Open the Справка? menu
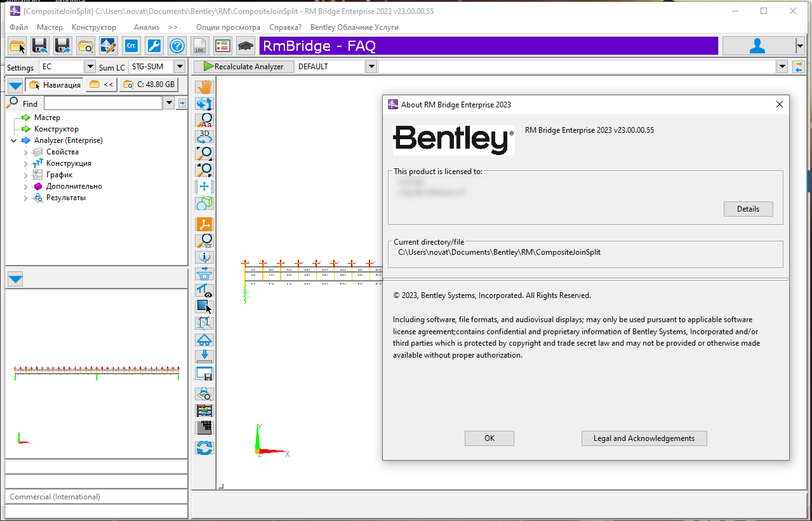The width and height of the screenshot is (812, 521). (x=286, y=27)
